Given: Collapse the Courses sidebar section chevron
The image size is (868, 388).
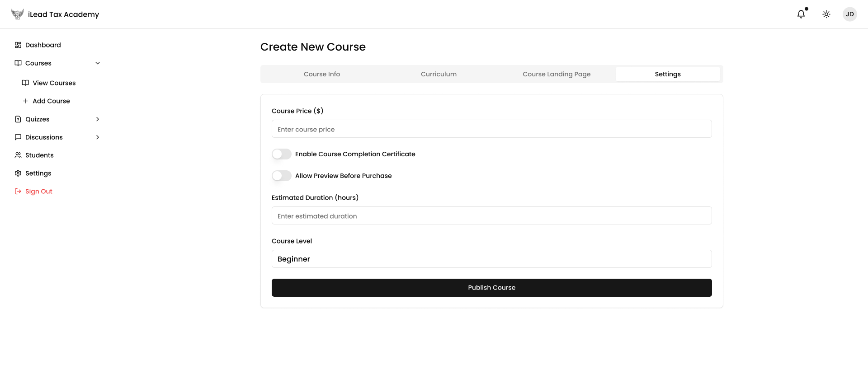Looking at the screenshot, I should [x=98, y=63].
